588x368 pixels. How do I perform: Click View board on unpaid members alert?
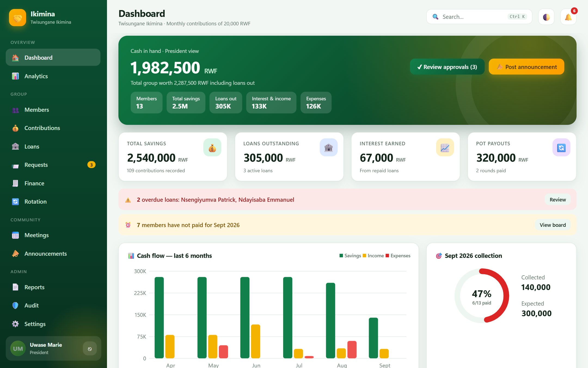tap(553, 225)
